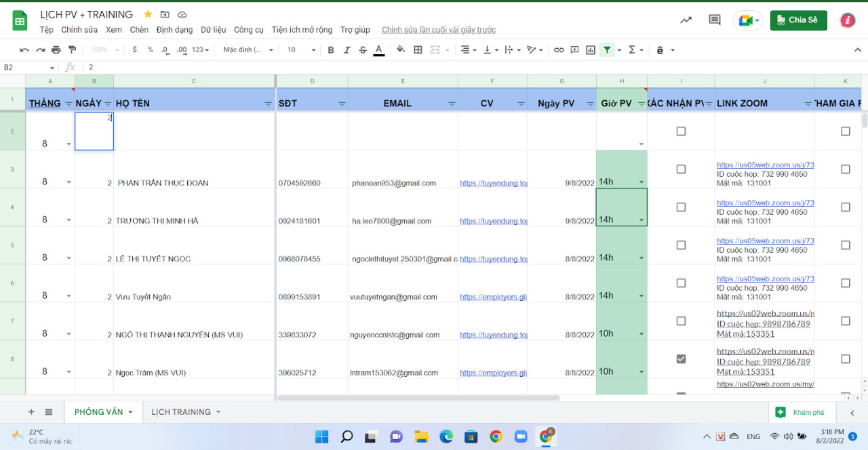Open the Dữ liệu menu

pyautogui.click(x=214, y=29)
